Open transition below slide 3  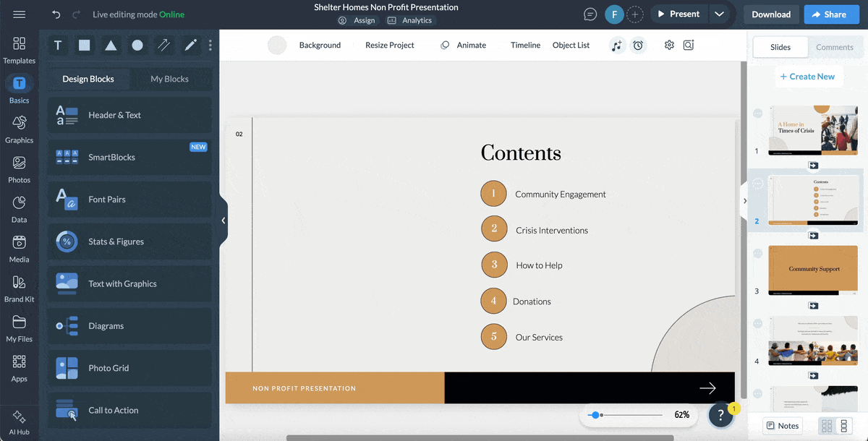coord(814,306)
